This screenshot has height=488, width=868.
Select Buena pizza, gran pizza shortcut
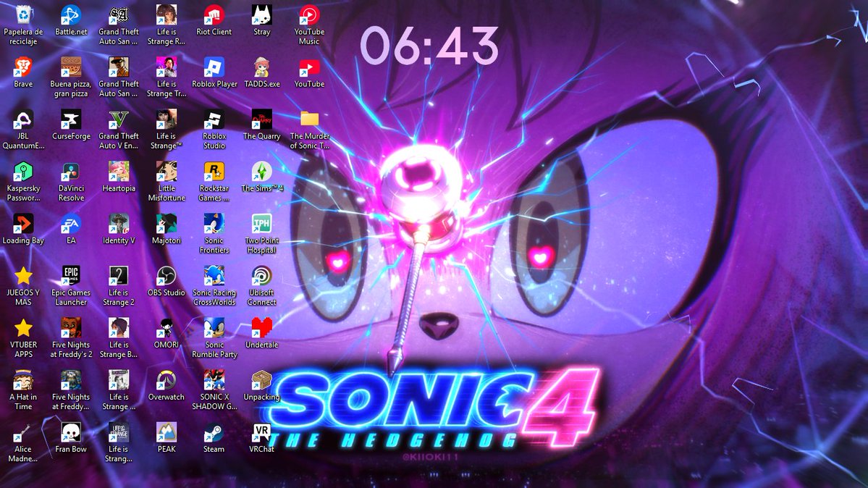[x=71, y=67]
